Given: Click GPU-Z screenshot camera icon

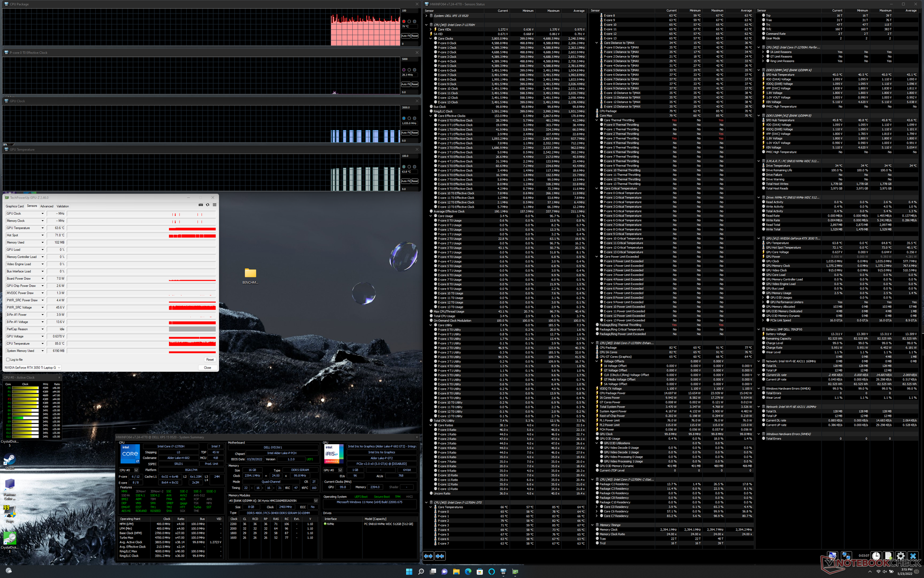Looking at the screenshot, I should [x=201, y=205].
